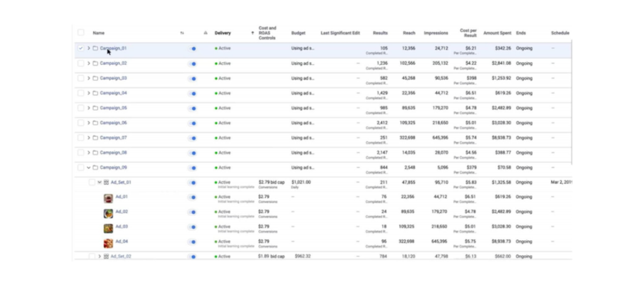The image size is (644, 293).
Task: Sort by the Reach column header
Action: click(409, 33)
